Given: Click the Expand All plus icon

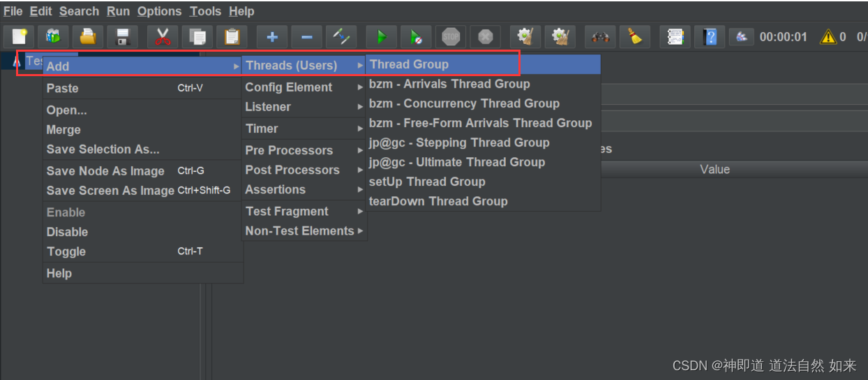Looking at the screenshot, I should point(272,37).
